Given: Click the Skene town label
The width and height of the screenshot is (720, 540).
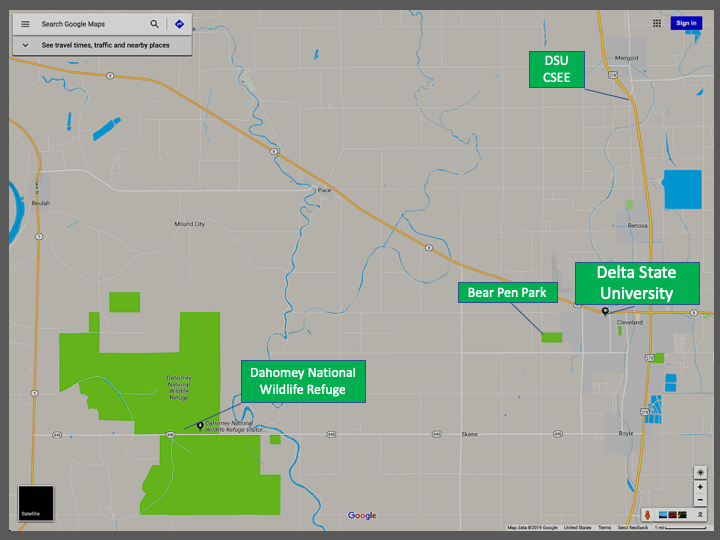Looking at the screenshot, I should click(x=469, y=434).
